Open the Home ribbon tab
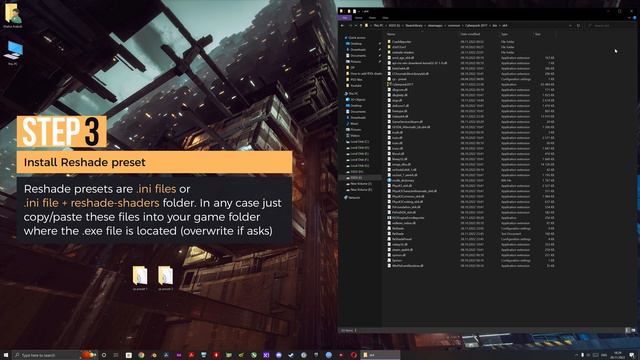 tap(359, 18)
